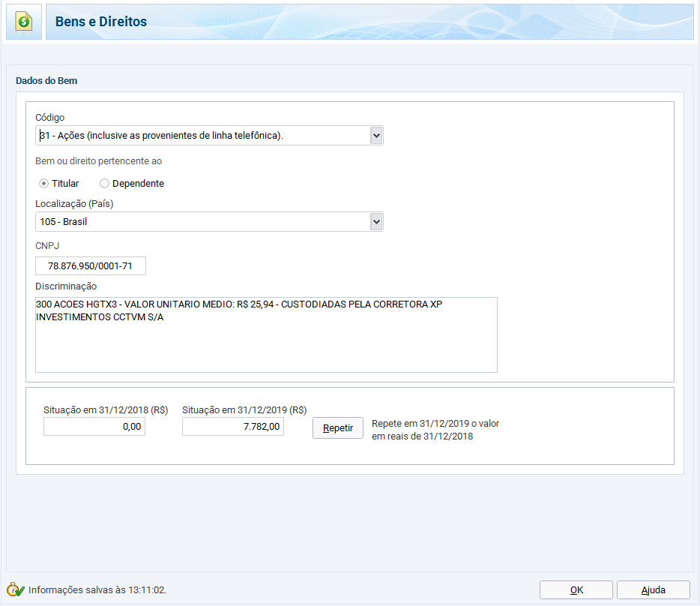This screenshot has width=700, height=606.
Task: Select the Dependente radio button
Action: (105, 184)
